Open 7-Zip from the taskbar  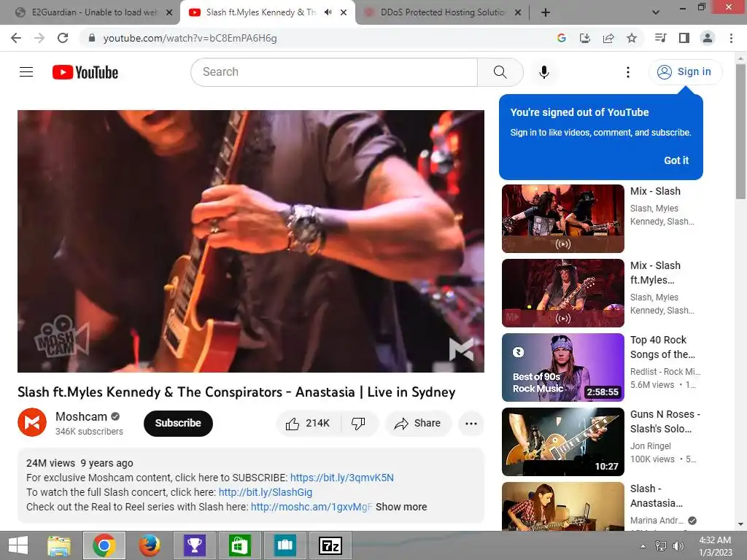tap(330, 545)
